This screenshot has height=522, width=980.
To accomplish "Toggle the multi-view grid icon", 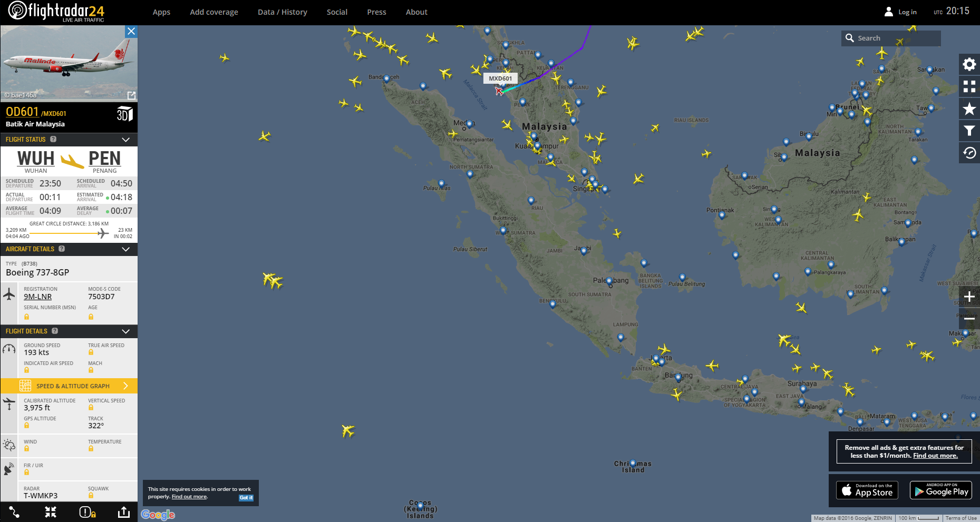I will coord(969,86).
